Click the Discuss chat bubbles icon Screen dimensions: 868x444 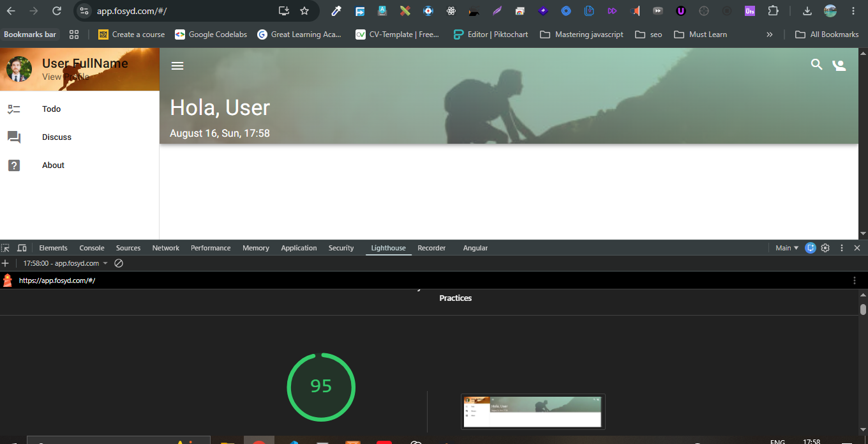click(14, 137)
